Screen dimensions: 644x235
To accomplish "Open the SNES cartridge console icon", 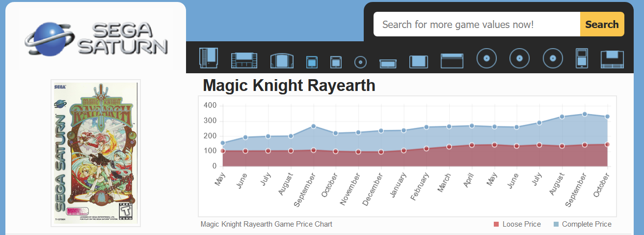I will [244, 60].
